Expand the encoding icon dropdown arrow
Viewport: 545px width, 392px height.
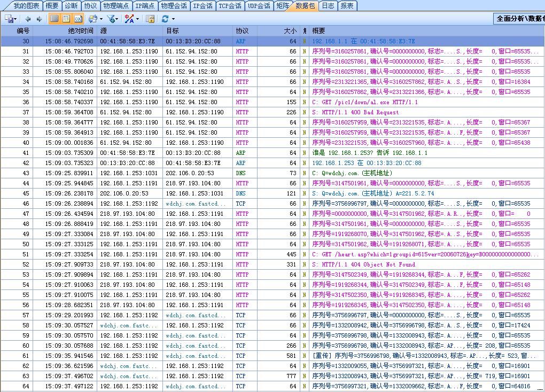click(137, 19)
